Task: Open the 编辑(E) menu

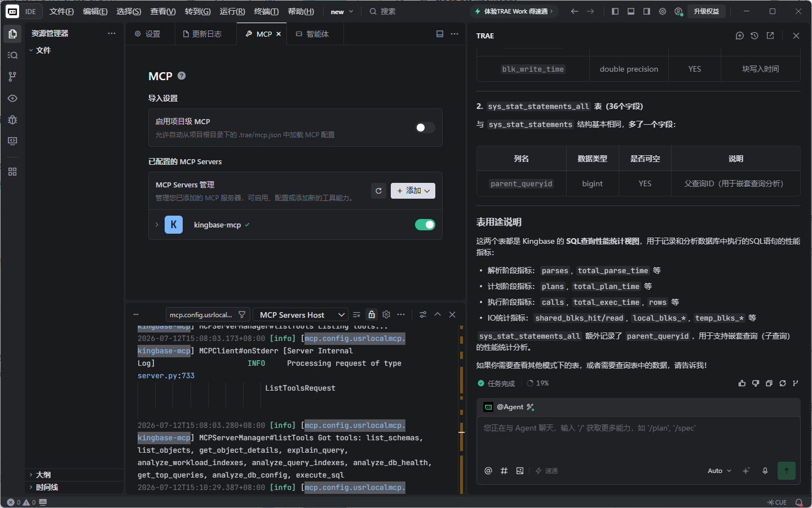Action: click(95, 11)
